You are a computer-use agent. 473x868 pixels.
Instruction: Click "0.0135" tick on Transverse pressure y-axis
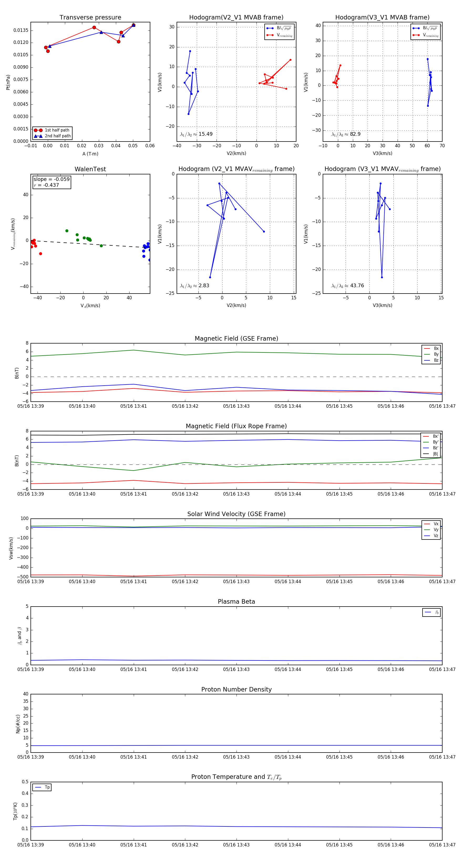(21, 30)
